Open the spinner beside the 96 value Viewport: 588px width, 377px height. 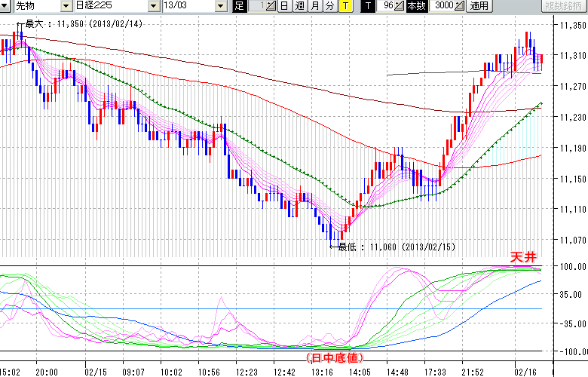point(400,6)
